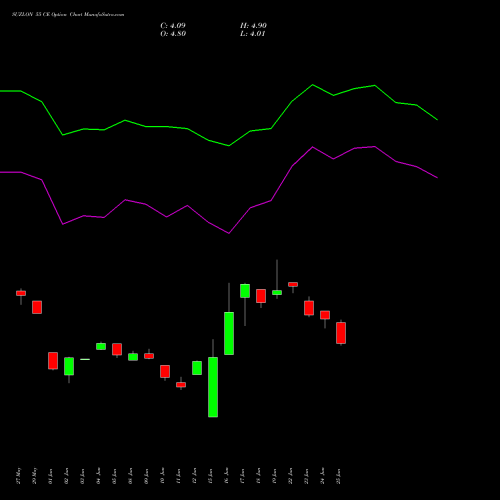Click the 27 May date label

click(x=19, y=476)
